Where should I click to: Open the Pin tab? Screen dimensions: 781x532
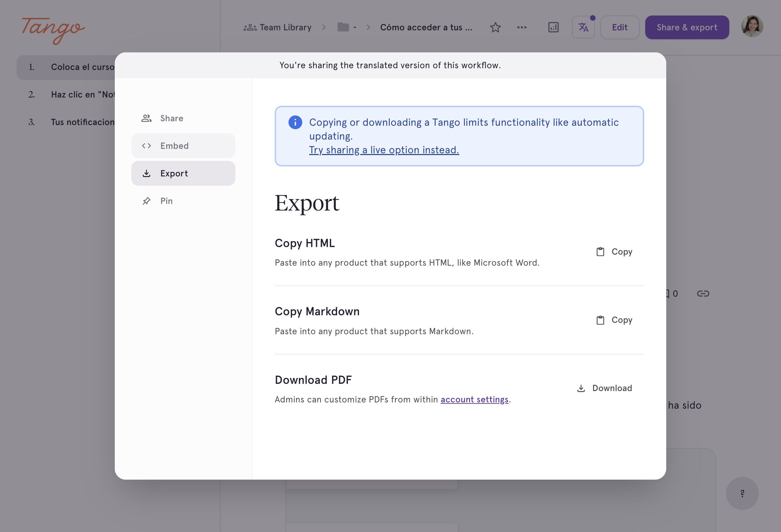pyautogui.click(x=183, y=201)
